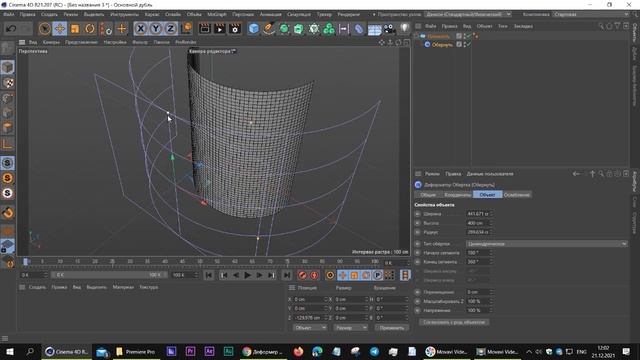The image size is (640, 360).
Task: Click the Радиус value stepper arrows
Action: coord(491,232)
